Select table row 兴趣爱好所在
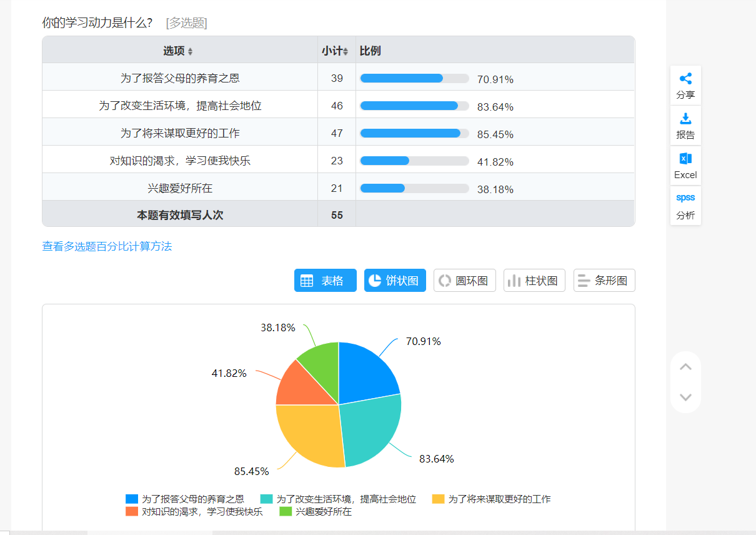 click(338, 187)
